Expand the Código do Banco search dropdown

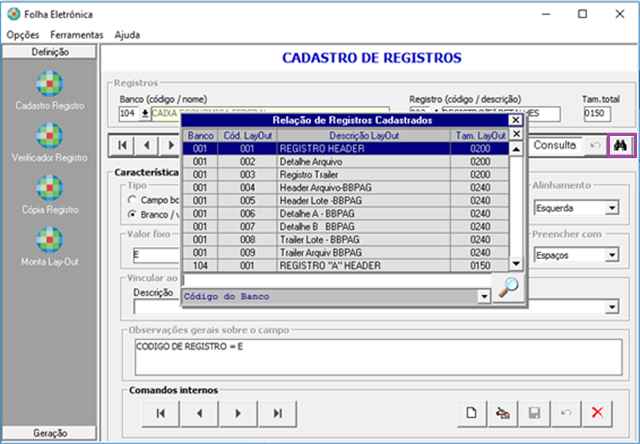(x=484, y=297)
